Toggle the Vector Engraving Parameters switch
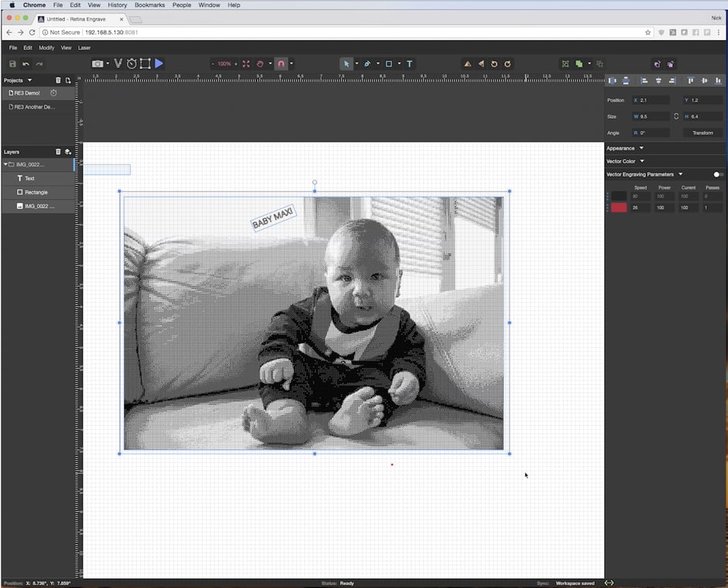 pyautogui.click(x=719, y=174)
